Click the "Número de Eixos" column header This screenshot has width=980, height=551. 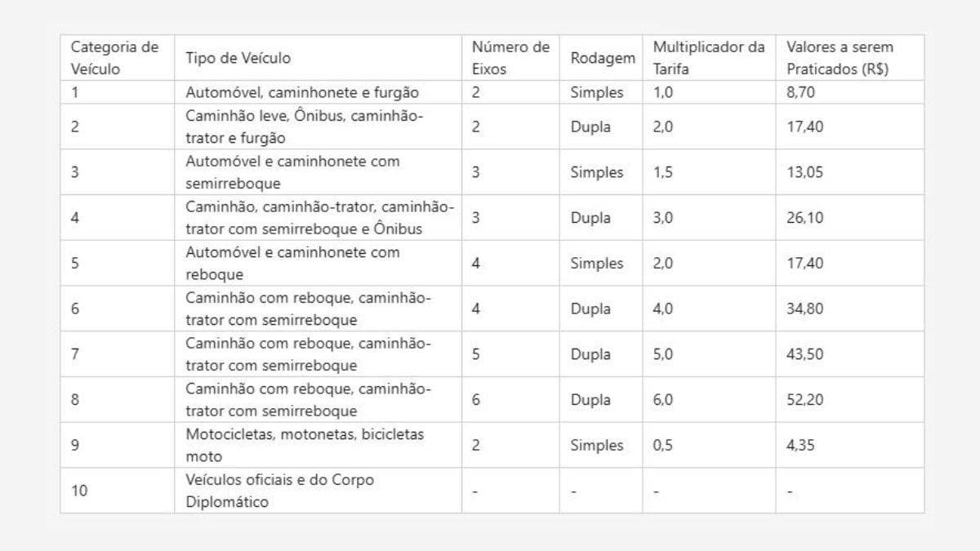point(510,58)
